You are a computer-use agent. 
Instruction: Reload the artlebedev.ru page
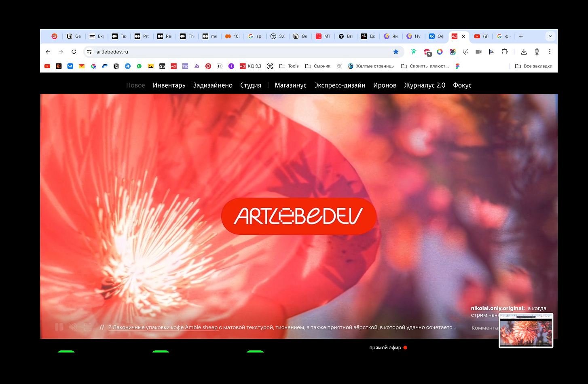tap(74, 52)
